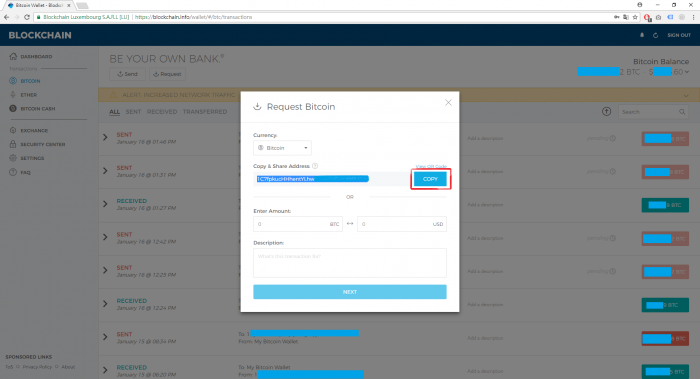Bookmark the page with the star icon
This screenshot has width=700, height=379.
[635, 17]
